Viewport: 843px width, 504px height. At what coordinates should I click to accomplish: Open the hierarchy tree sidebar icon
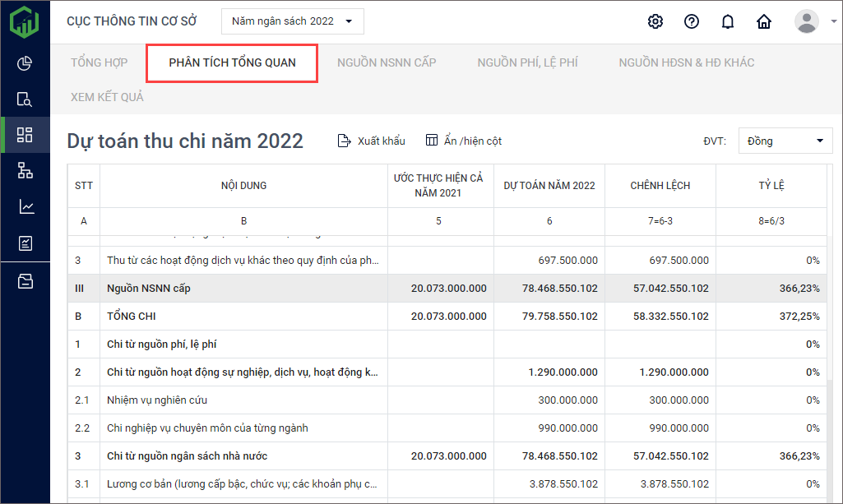(x=25, y=171)
